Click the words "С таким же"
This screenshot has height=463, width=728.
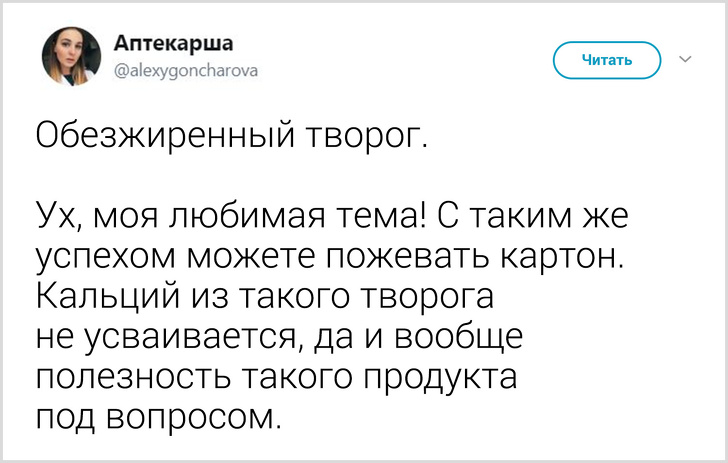tap(535, 214)
